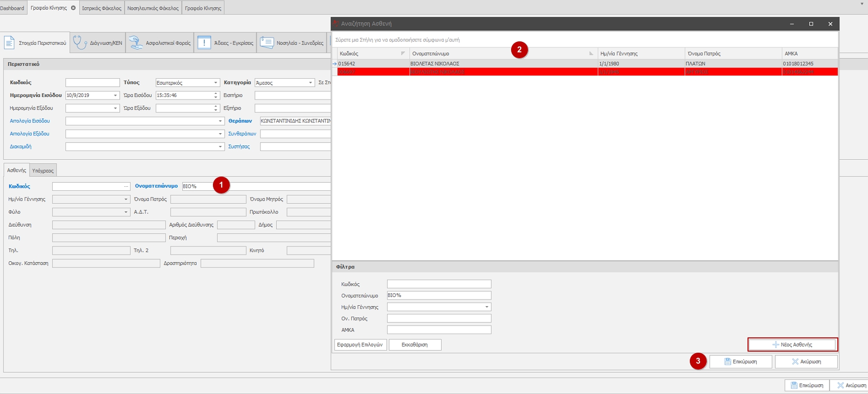The width and height of the screenshot is (868, 394).
Task: Open the Στοιχεία Περιστατικού document icon tab
Action: pos(10,43)
